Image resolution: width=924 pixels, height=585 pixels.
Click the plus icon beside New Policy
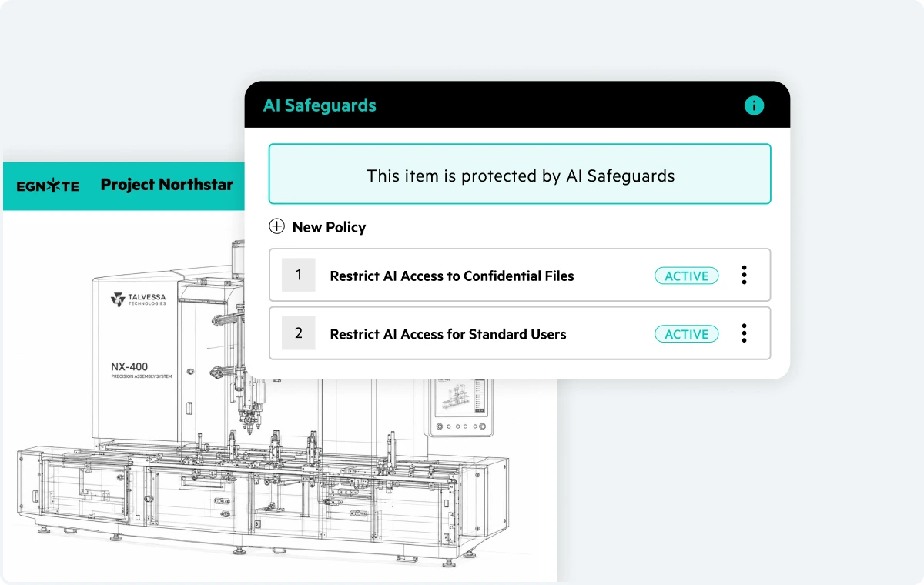tap(276, 227)
